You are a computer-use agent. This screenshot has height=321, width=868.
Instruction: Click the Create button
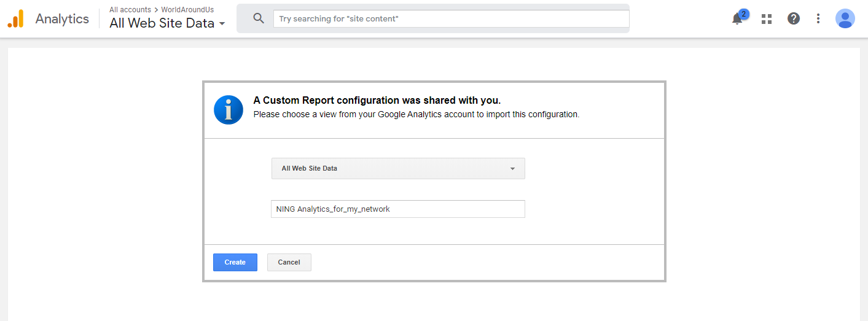[235, 262]
